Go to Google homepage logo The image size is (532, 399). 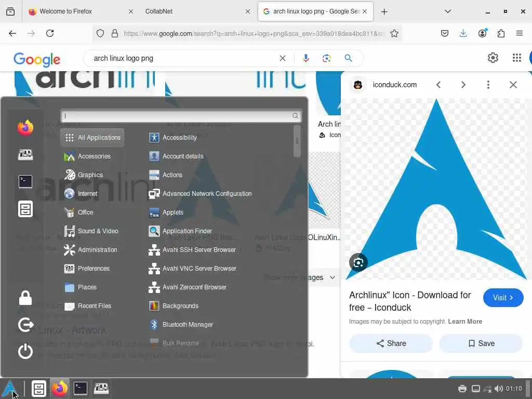tap(37, 59)
